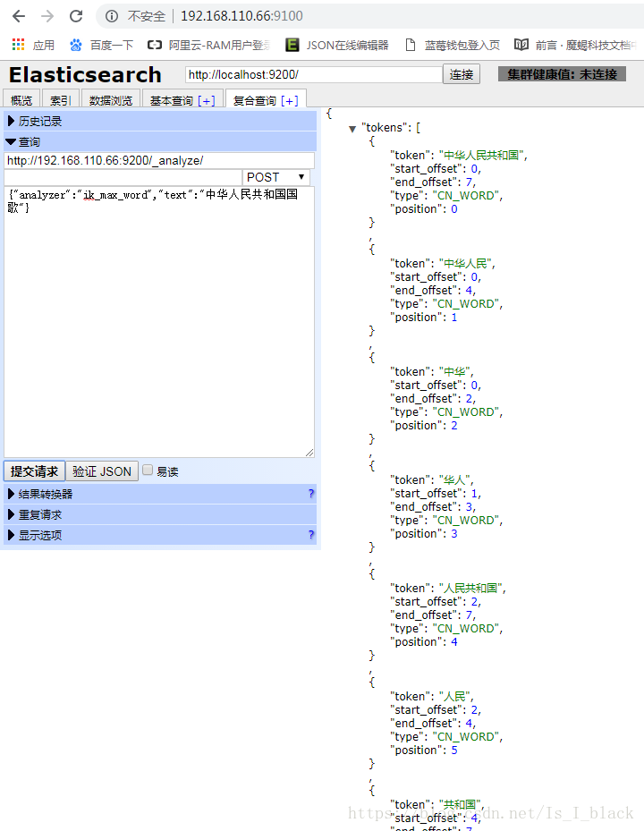
Task: Click help question mark for 显示选项
Action: (311, 535)
